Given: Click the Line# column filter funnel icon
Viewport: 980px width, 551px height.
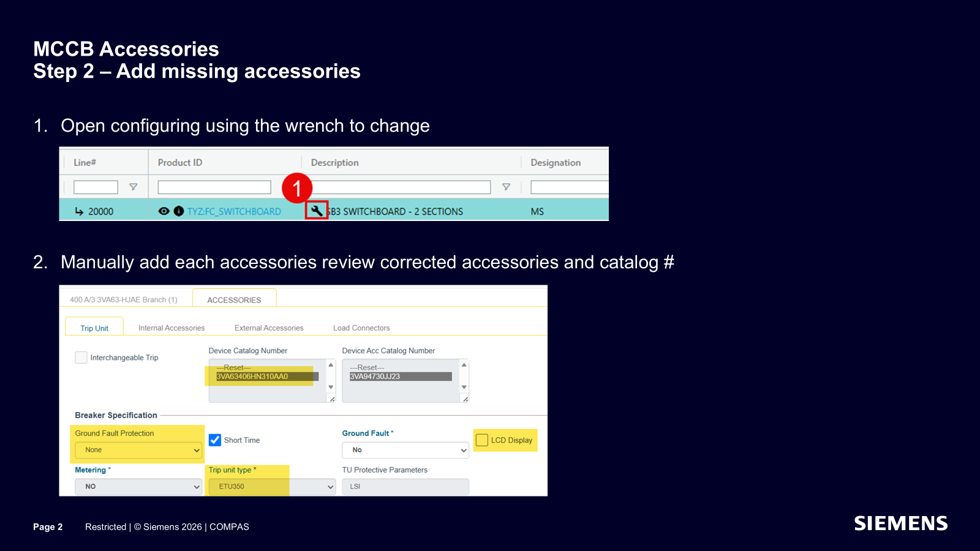Looking at the screenshot, I should pos(133,187).
